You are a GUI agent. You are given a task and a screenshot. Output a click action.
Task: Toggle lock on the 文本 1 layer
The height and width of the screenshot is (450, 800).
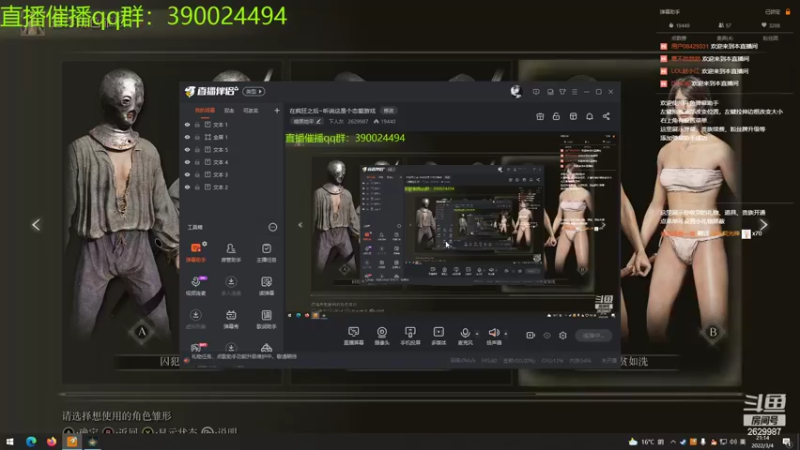coord(197,124)
